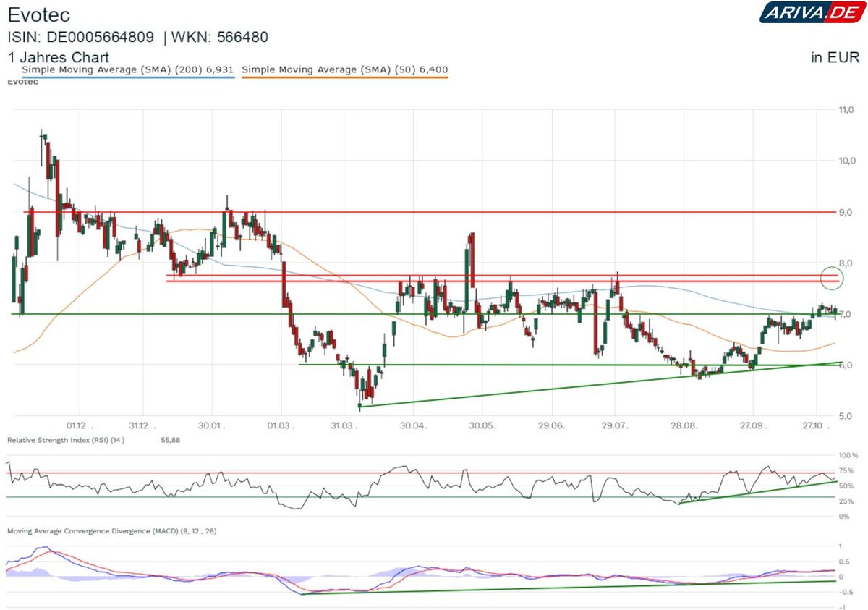Click the 29.07. date axis label
This screenshot has width=868, height=610.
point(614,426)
